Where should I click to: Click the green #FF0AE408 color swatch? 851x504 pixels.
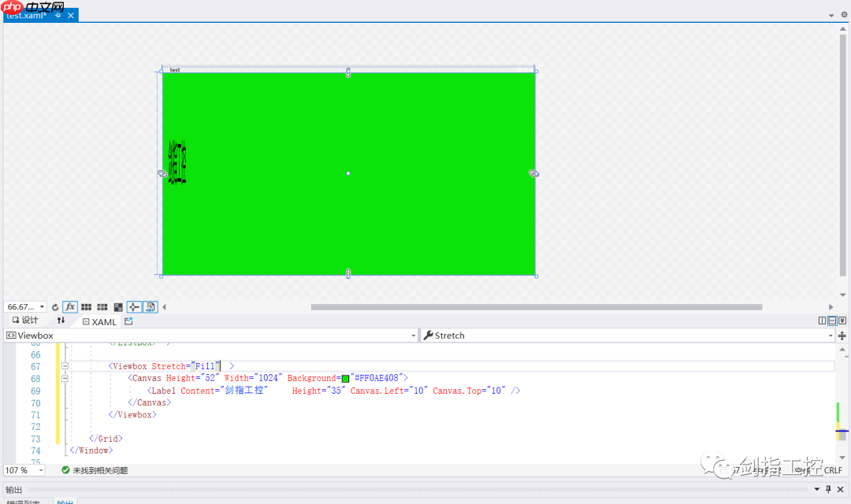coord(345,379)
